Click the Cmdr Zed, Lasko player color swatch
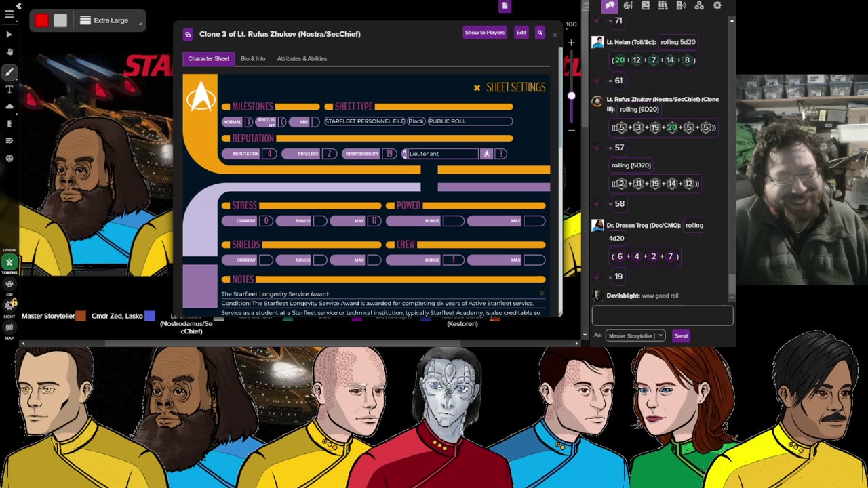 pyautogui.click(x=150, y=316)
